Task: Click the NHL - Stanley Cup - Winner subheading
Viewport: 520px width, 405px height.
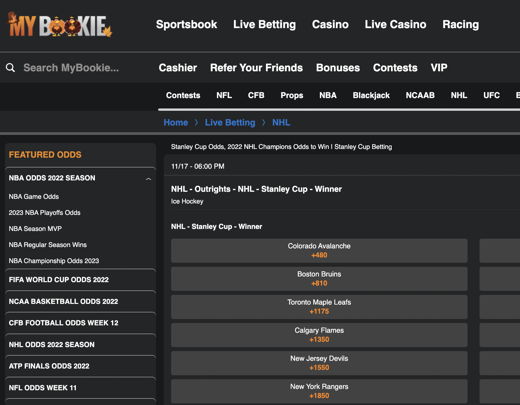Action: point(216,227)
